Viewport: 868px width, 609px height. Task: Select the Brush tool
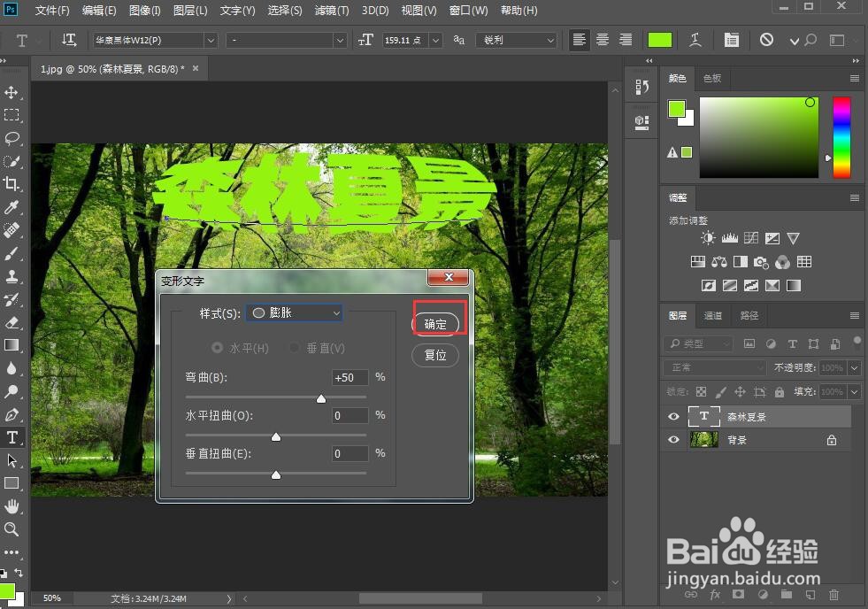click(x=12, y=253)
